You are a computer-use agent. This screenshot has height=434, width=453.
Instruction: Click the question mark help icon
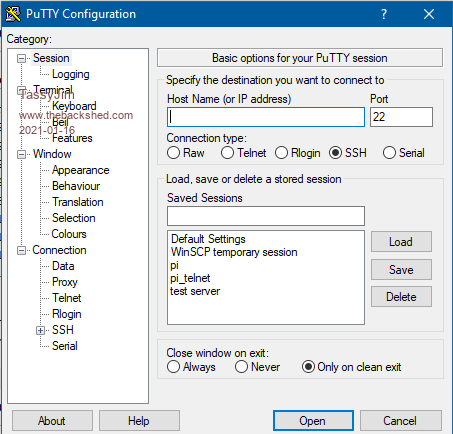[x=384, y=14]
